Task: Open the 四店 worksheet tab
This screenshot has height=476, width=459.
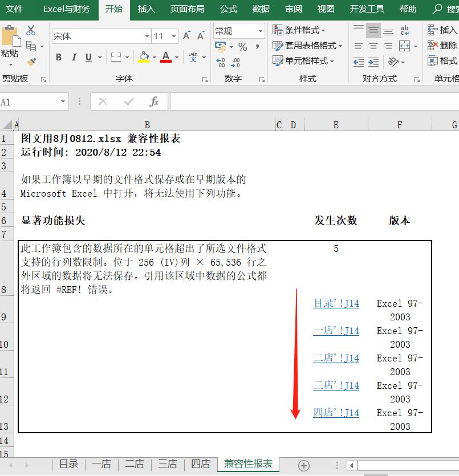Action: click(200, 464)
